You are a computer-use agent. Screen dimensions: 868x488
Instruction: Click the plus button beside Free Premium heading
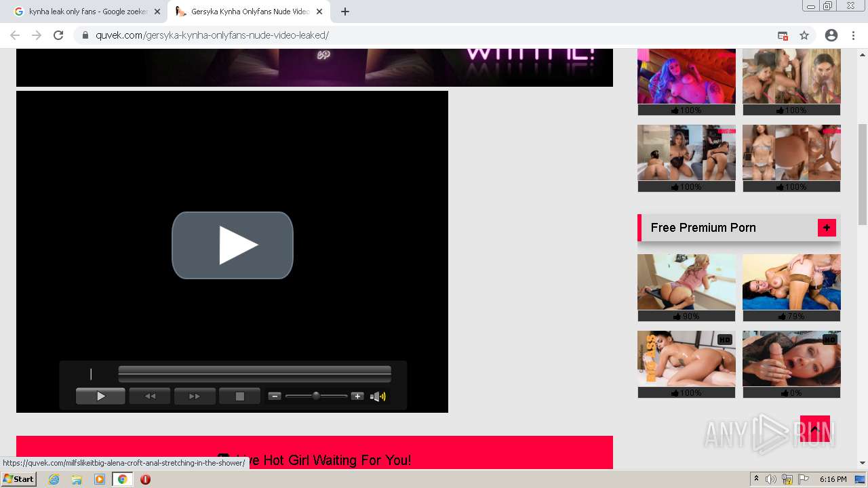(827, 228)
